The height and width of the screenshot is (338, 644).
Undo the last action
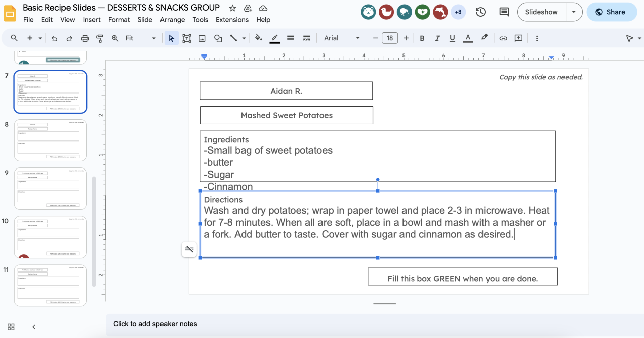(54, 38)
